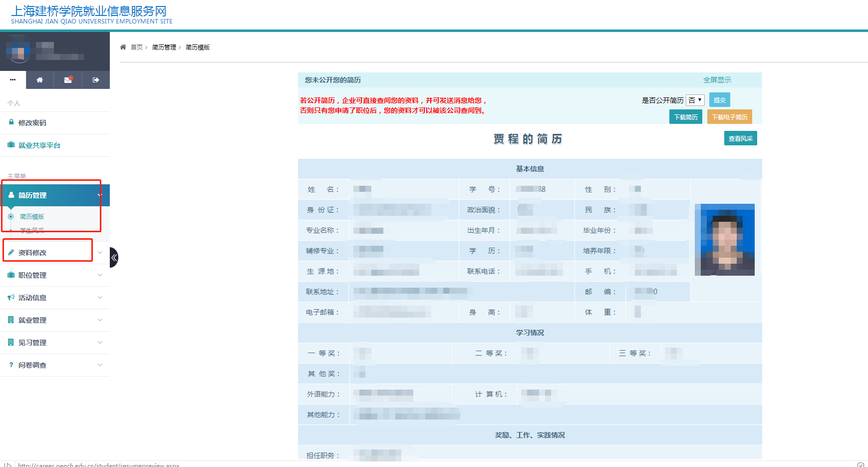Check messages using the envelope icon

(x=67, y=80)
